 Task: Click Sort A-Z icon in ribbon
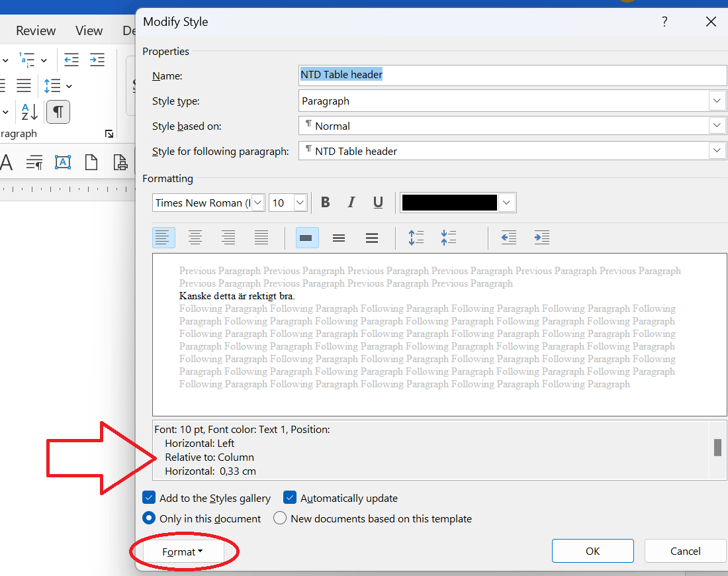click(x=30, y=112)
